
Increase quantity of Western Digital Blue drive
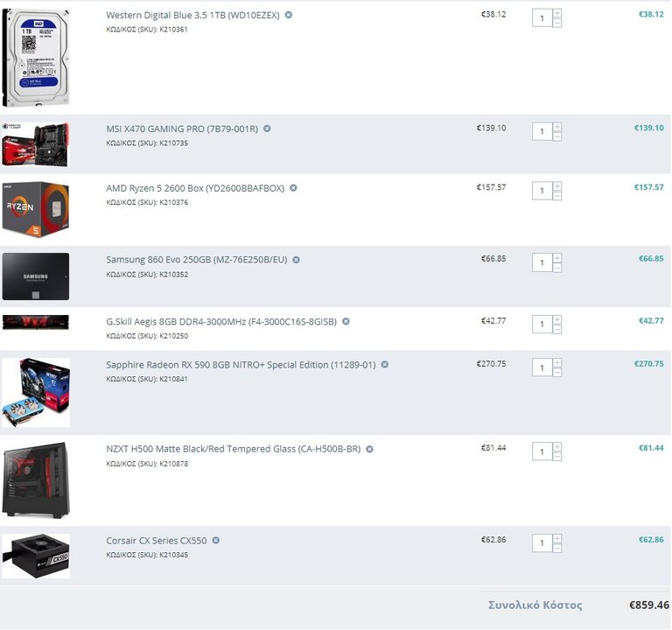(557, 13)
